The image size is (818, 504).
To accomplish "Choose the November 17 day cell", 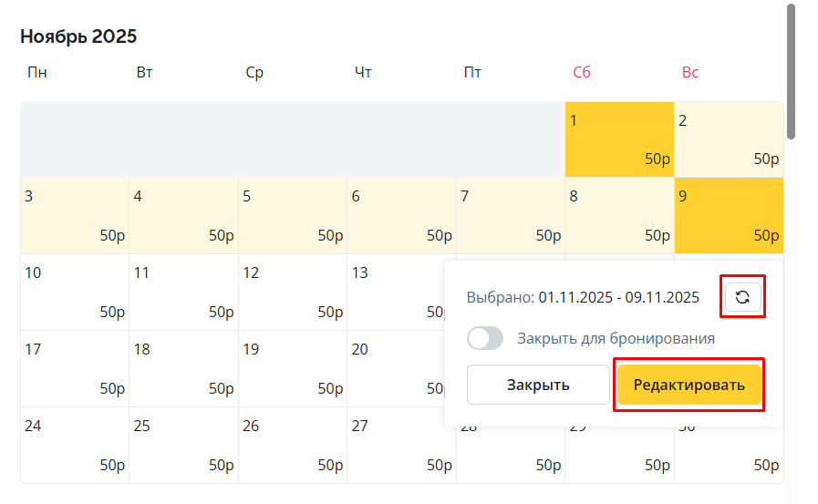I will pos(75,369).
